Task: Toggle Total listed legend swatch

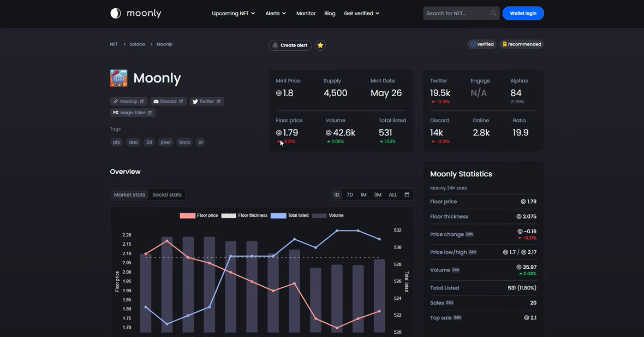Action: point(278,215)
